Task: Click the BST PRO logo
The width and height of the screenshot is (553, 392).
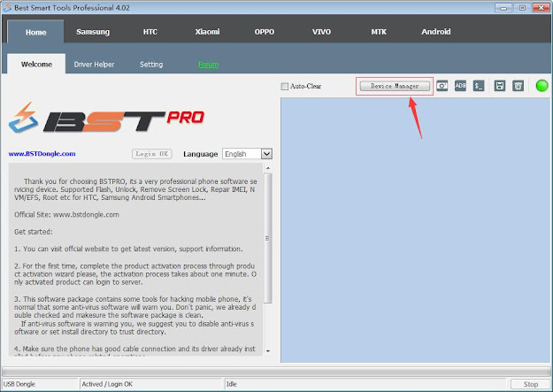Action: click(106, 118)
